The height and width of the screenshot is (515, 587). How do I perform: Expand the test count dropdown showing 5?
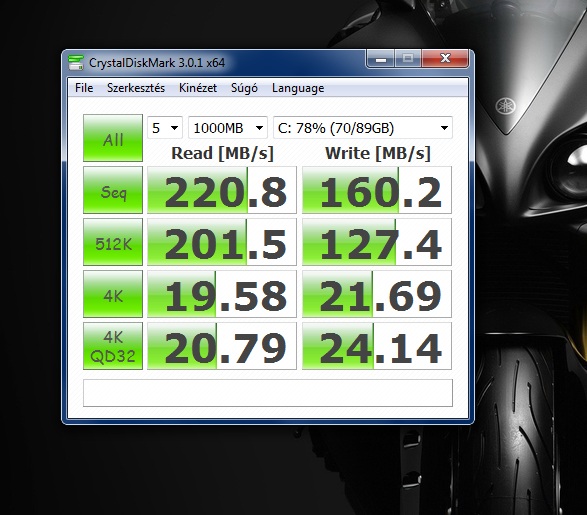[165, 128]
